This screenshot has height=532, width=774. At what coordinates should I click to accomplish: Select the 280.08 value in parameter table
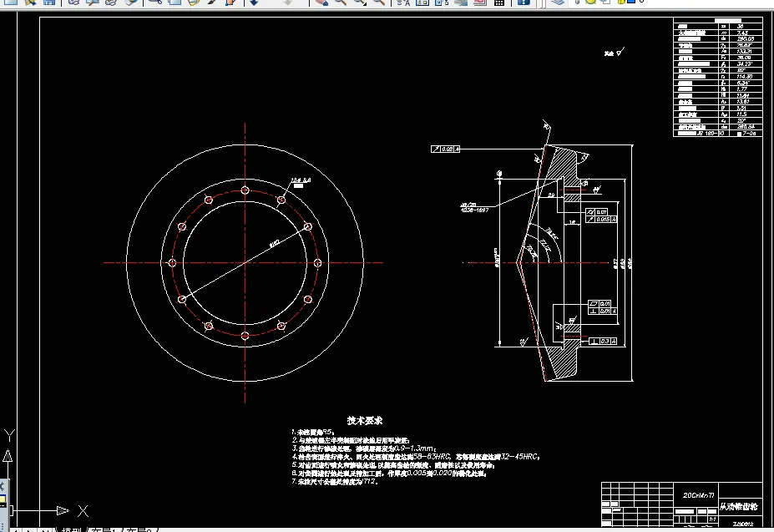(746, 38)
